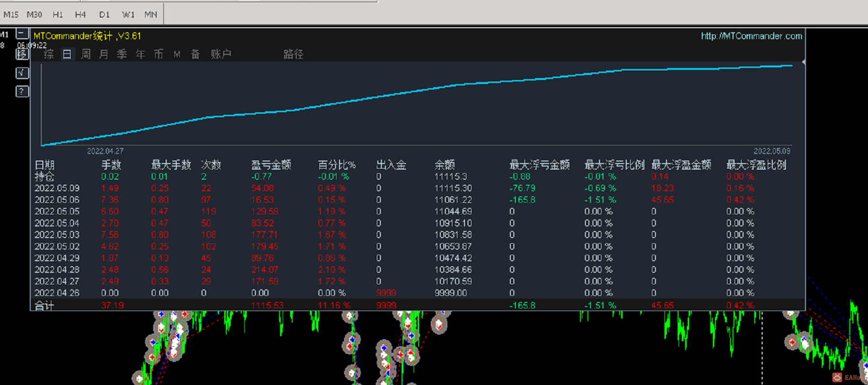The image size is (868, 385).
Task: Click the small arrow at panel's right edge
Action: pos(804,62)
